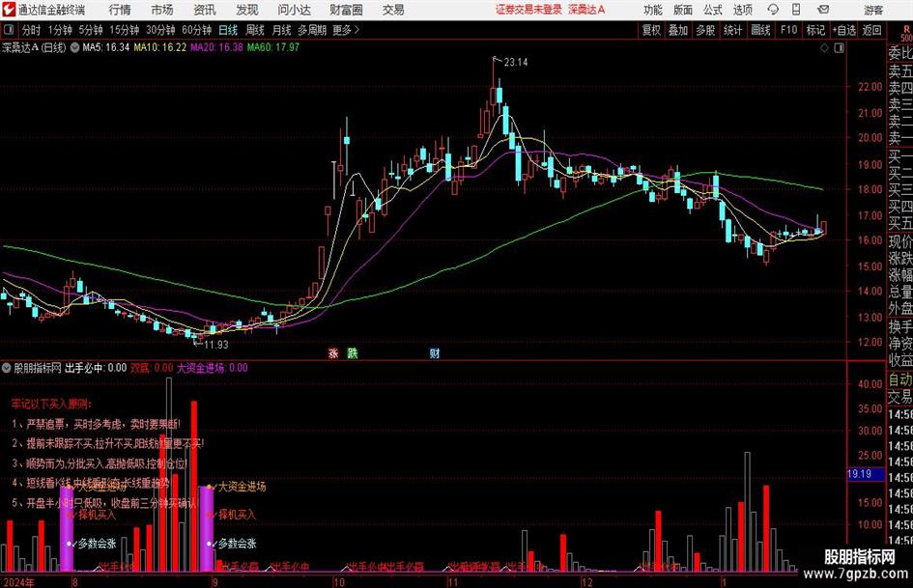Click the diamond icon above the chart
Viewport: 913px width, 588px height.
click(824, 48)
